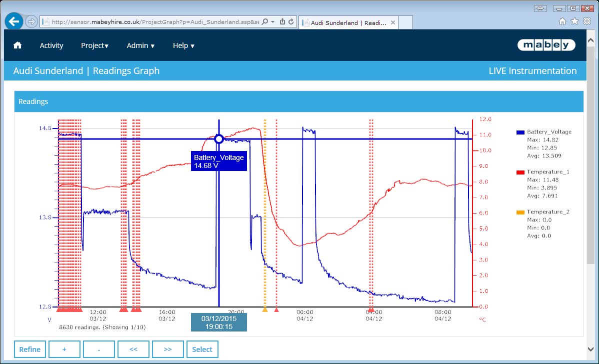Click the LIVE Instrumentation text
The height and width of the screenshot is (364, 599).
click(532, 70)
